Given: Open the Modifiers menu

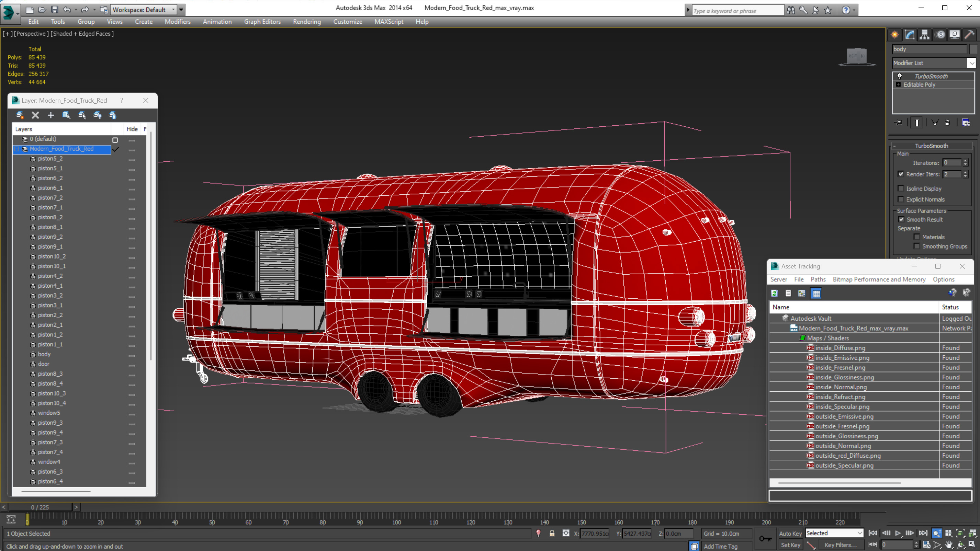Looking at the screenshot, I should click(x=177, y=22).
